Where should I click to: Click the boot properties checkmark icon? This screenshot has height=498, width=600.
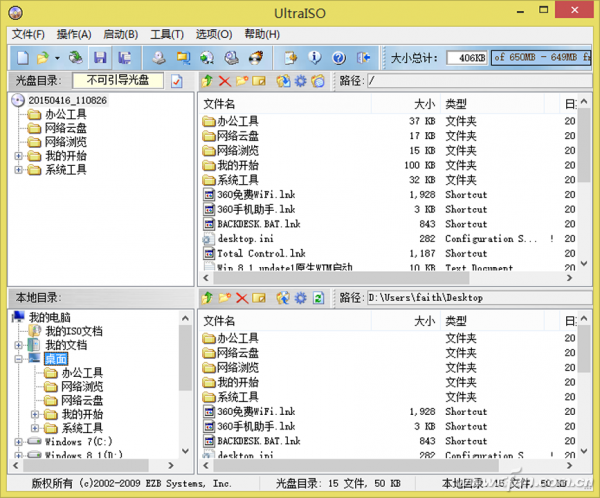176,81
